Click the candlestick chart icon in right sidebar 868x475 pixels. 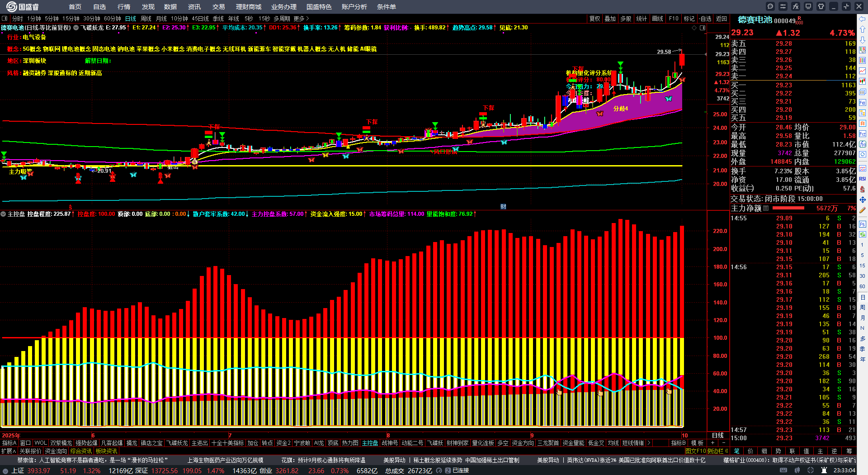863,81
